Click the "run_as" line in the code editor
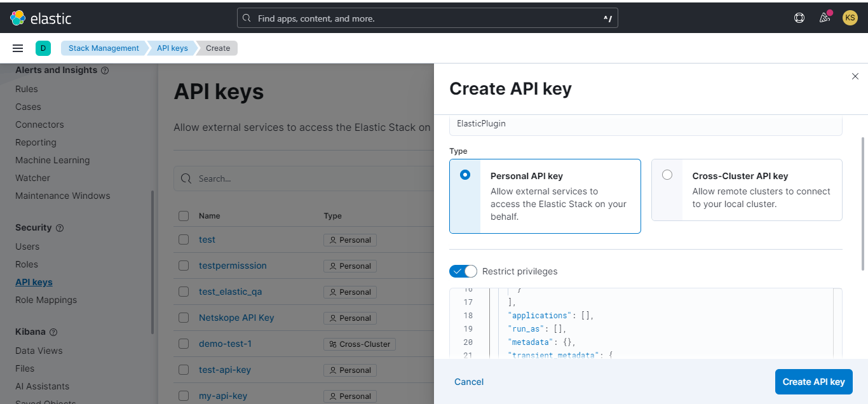This screenshot has width=868, height=404. tap(537, 329)
